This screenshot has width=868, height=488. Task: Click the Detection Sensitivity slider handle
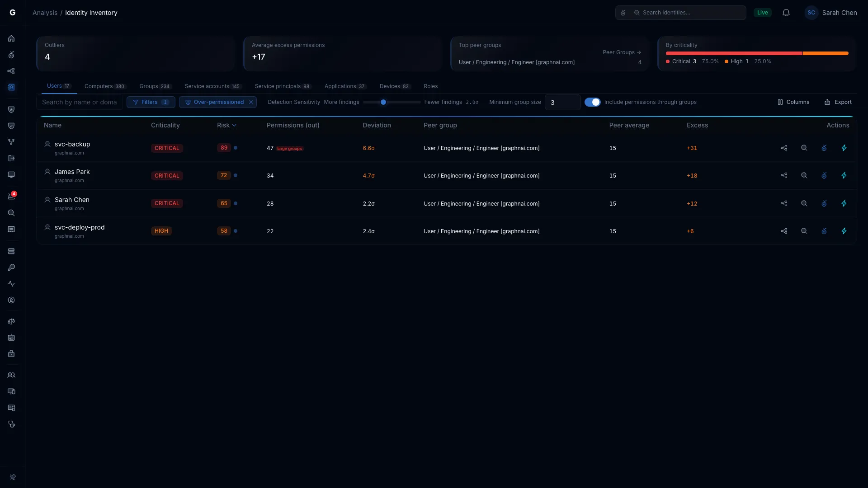(x=383, y=102)
